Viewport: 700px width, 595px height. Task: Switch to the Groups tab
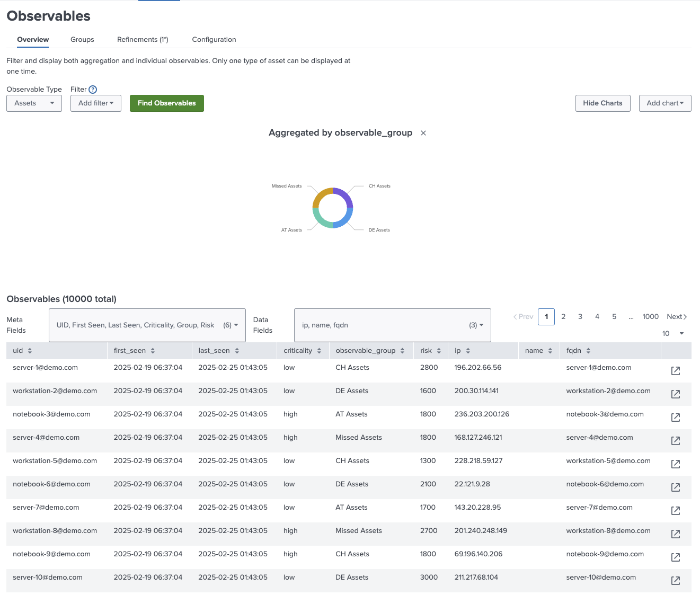pos(82,39)
